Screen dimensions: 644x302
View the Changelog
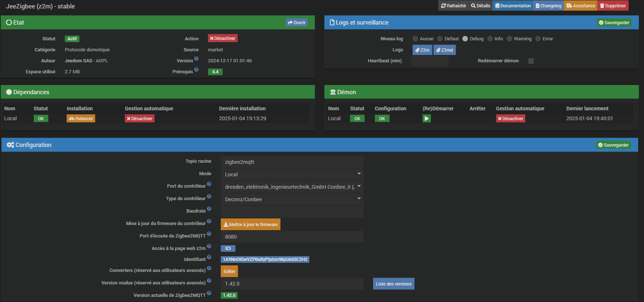(548, 5)
